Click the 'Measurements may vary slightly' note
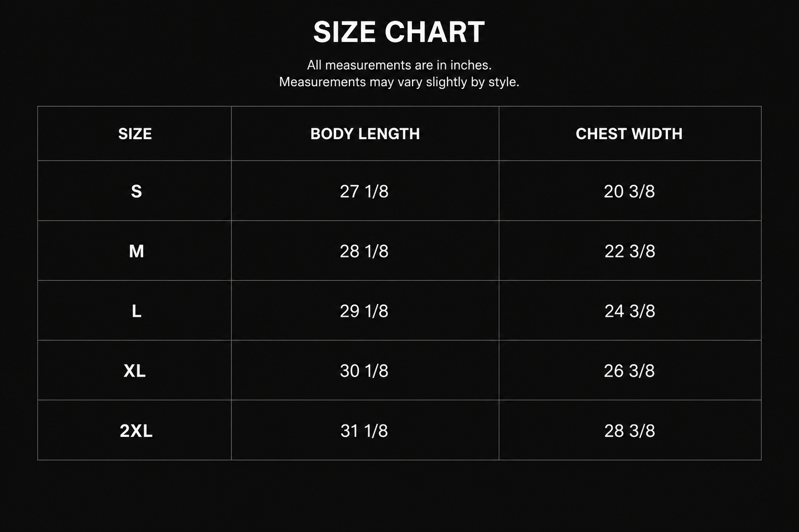Screen dimensions: 799x532 399,82
